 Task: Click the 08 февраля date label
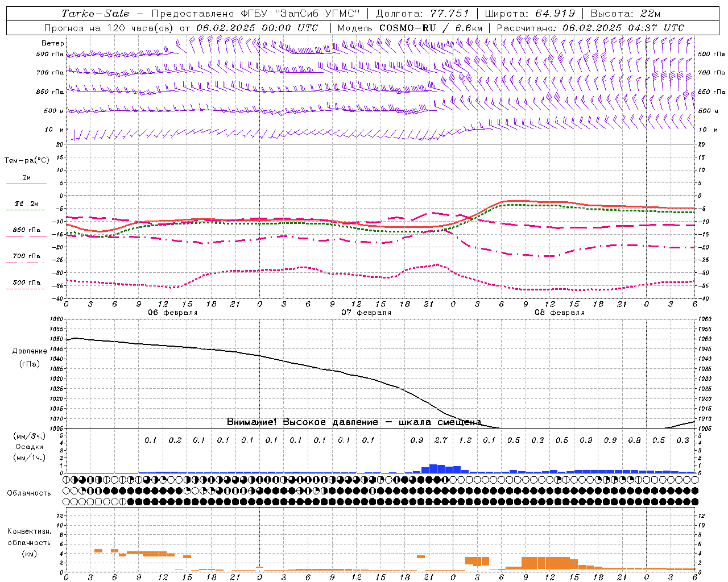tap(559, 313)
